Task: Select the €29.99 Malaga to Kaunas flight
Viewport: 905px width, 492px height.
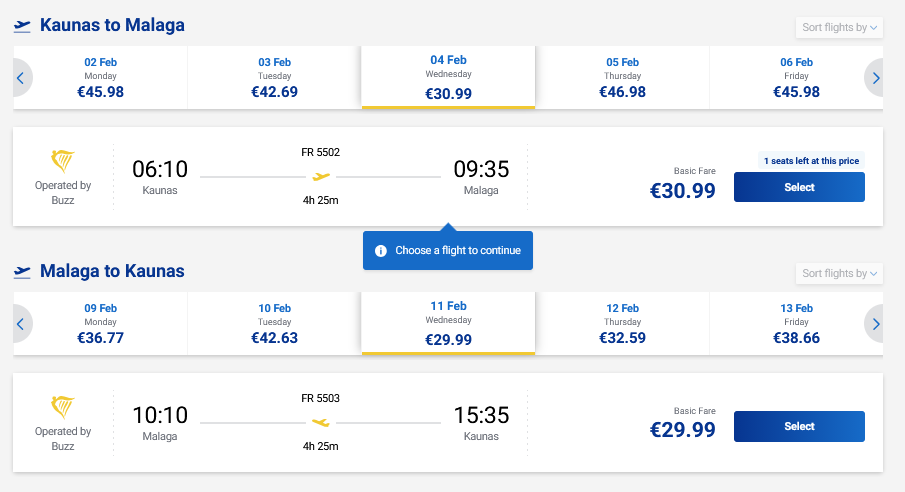Action: tap(799, 427)
